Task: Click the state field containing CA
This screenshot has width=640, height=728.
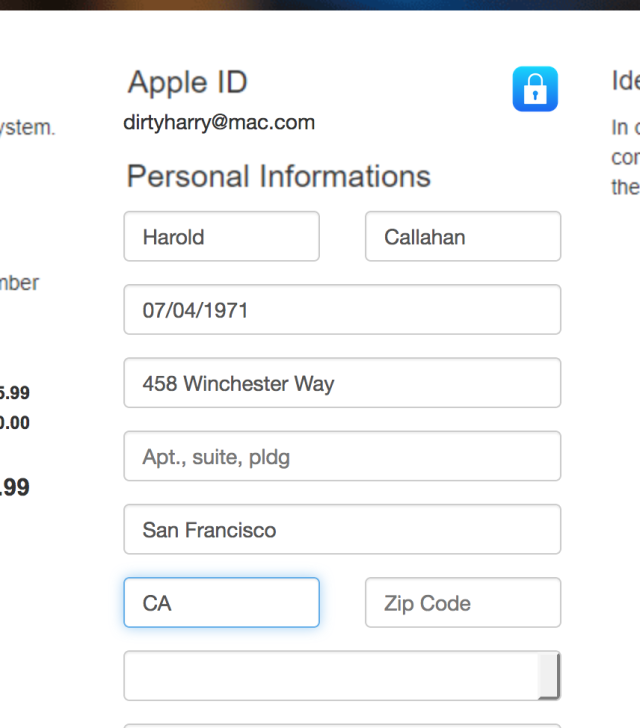Action: tap(221, 603)
